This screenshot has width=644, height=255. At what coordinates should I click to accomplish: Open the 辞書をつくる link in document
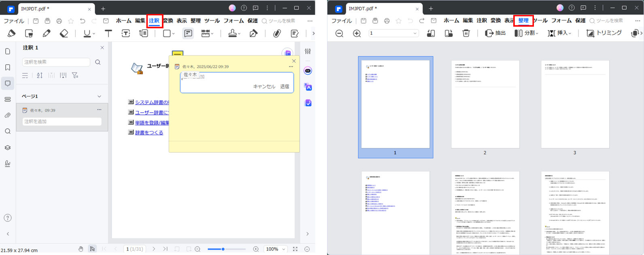[149, 133]
